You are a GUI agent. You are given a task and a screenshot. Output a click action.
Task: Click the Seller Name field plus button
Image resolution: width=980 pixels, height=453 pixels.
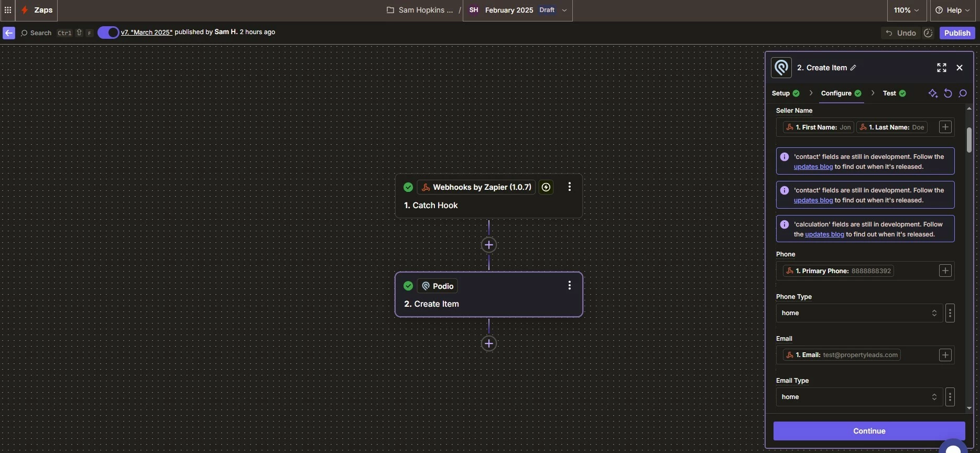tap(945, 127)
